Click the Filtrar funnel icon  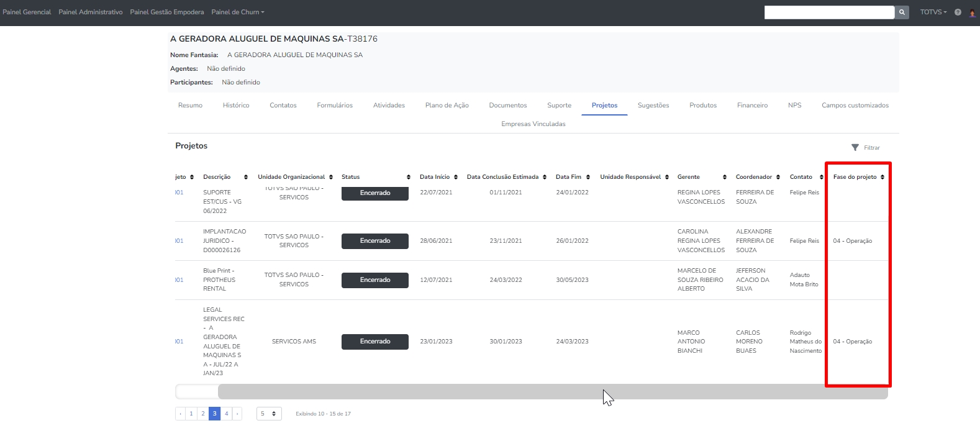click(855, 148)
